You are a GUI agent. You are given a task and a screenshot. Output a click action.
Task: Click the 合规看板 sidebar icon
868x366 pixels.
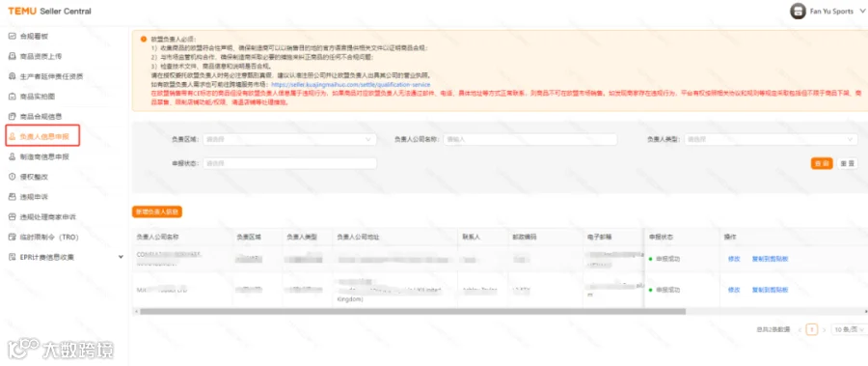[13, 36]
